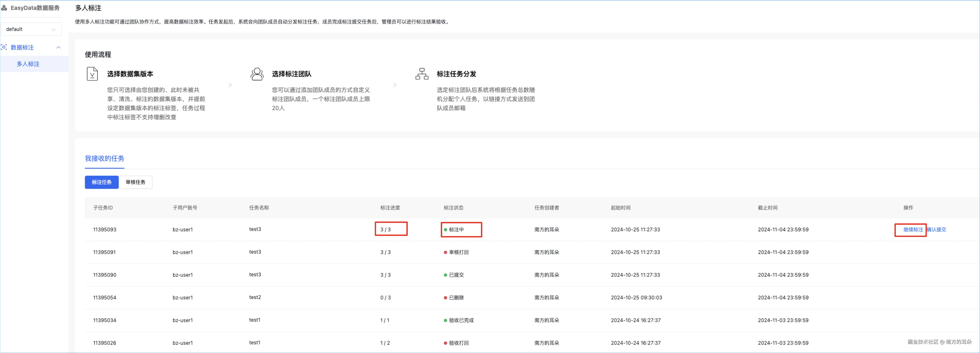980x353 pixels.
Task: Select the 标注任务 toggle button
Action: point(102,182)
